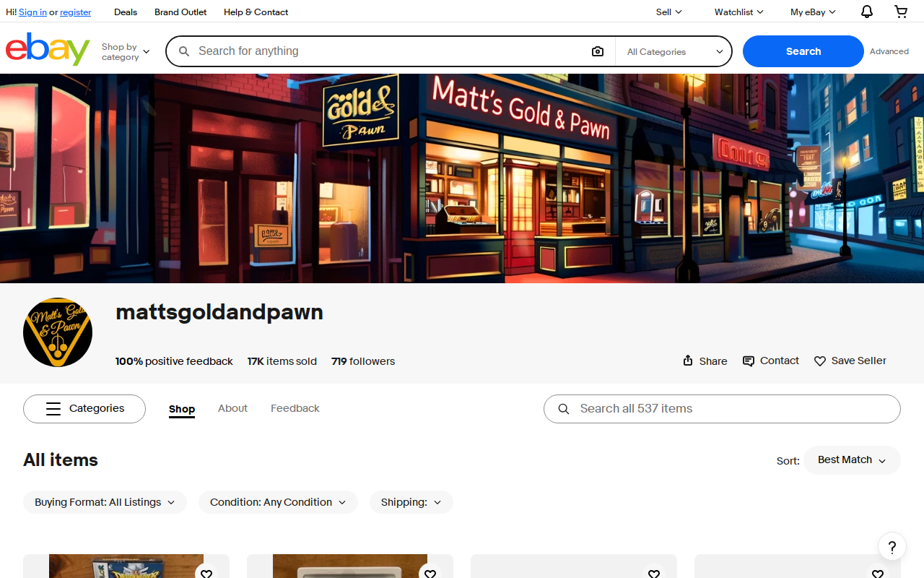Viewport: 924px width, 578px height.
Task: Click Save Seller
Action: (850, 361)
